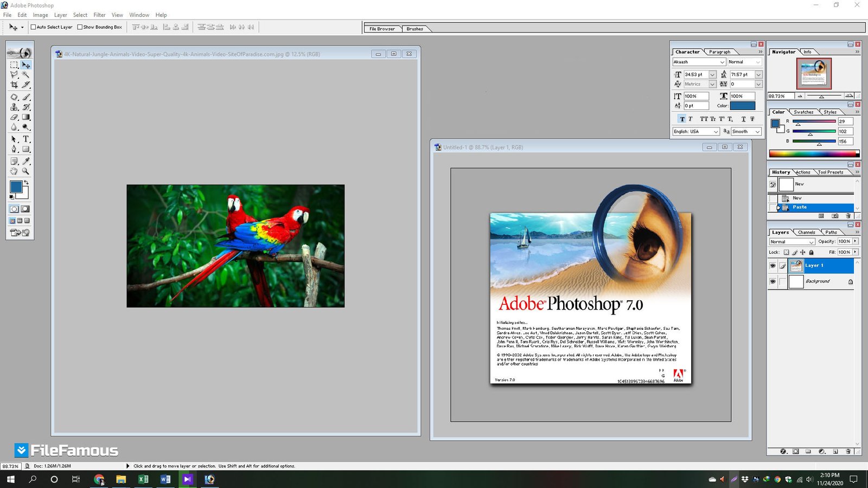Switch to Quick Mask mode
Image resolution: width=868 pixels, height=488 pixels.
25,209
